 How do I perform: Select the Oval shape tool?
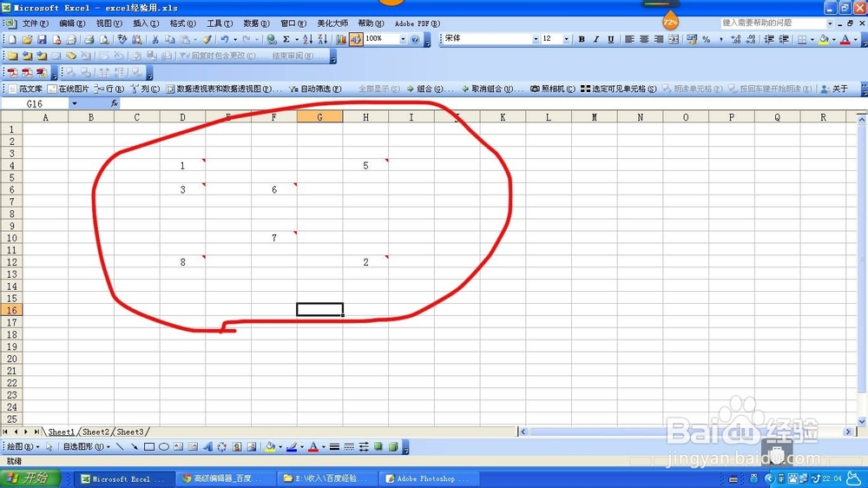[164, 447]
